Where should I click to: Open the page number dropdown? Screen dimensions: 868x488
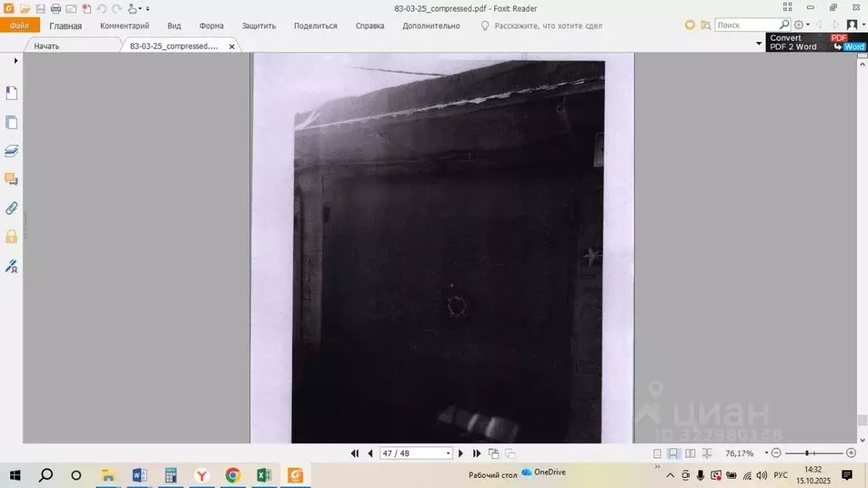coord(448,453)
